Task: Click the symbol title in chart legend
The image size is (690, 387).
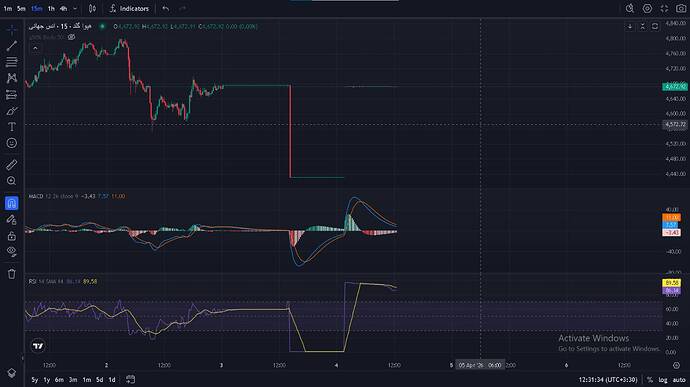Action: [x=60, y=26]
